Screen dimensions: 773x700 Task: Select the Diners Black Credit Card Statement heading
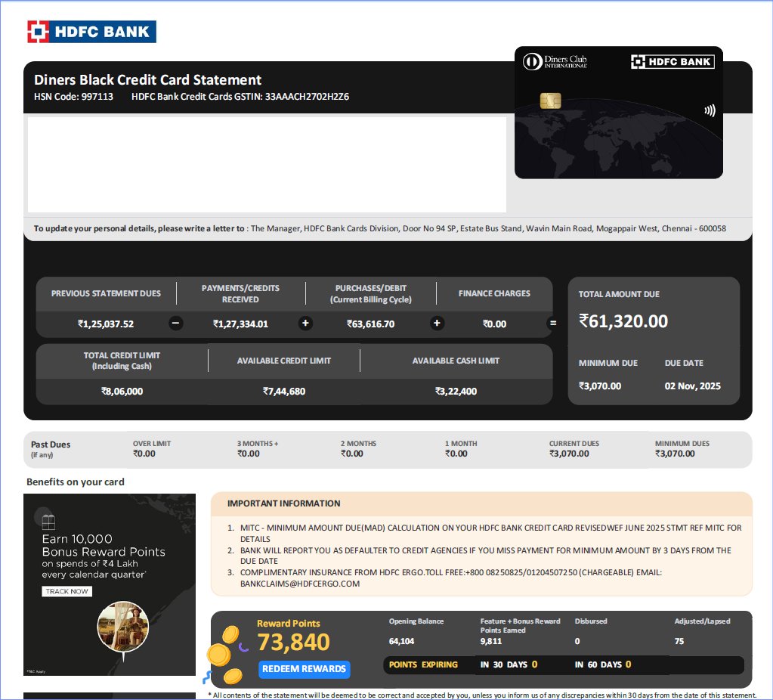147,80
